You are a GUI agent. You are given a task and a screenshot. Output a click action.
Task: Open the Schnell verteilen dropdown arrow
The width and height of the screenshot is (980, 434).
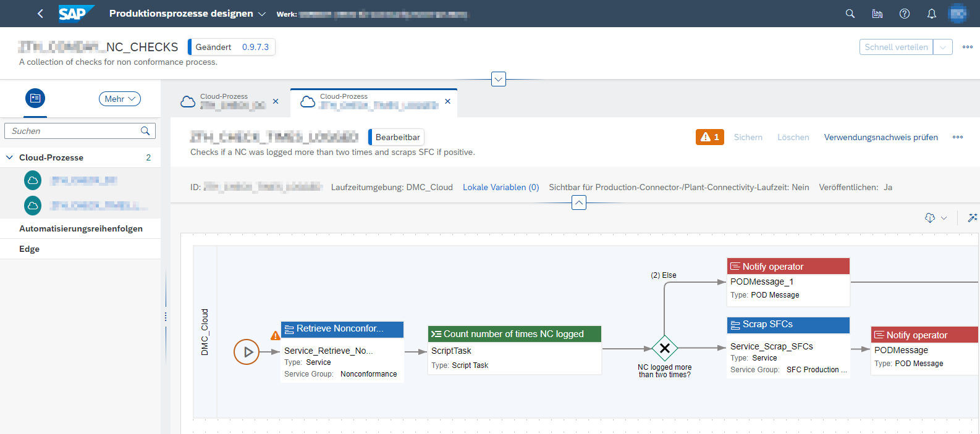pos(943,47)
